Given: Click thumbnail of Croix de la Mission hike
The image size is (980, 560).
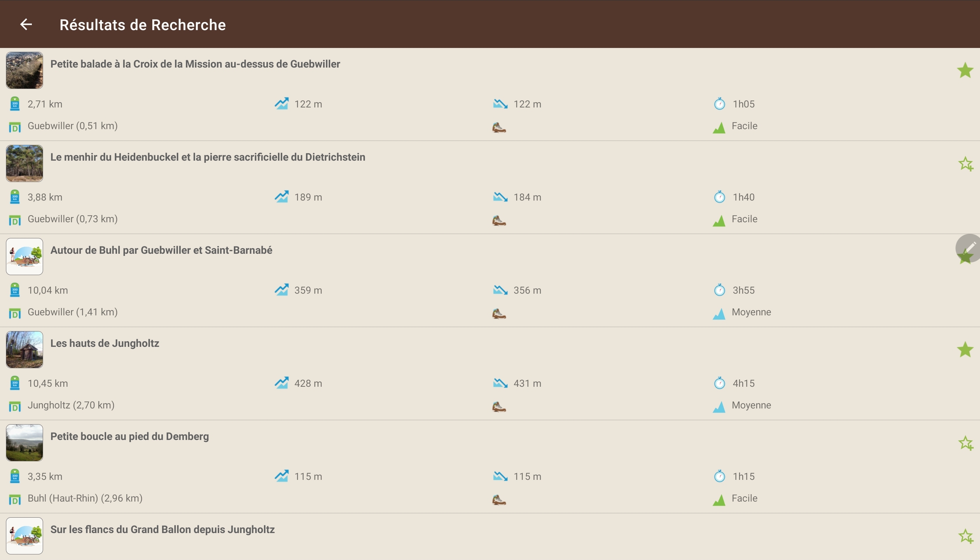Looking at the screenshot, I should coord(24,70).
